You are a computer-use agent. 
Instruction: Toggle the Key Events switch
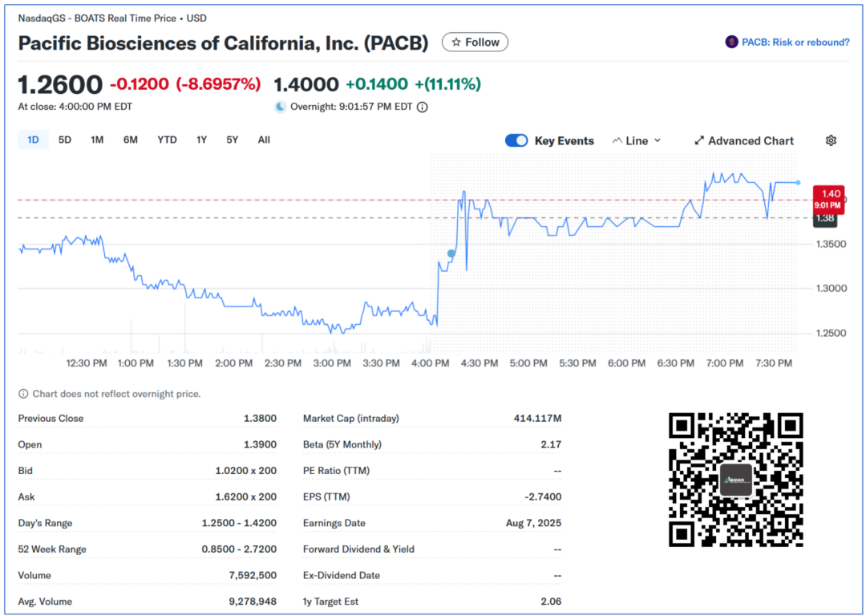[x=516, y=140]
